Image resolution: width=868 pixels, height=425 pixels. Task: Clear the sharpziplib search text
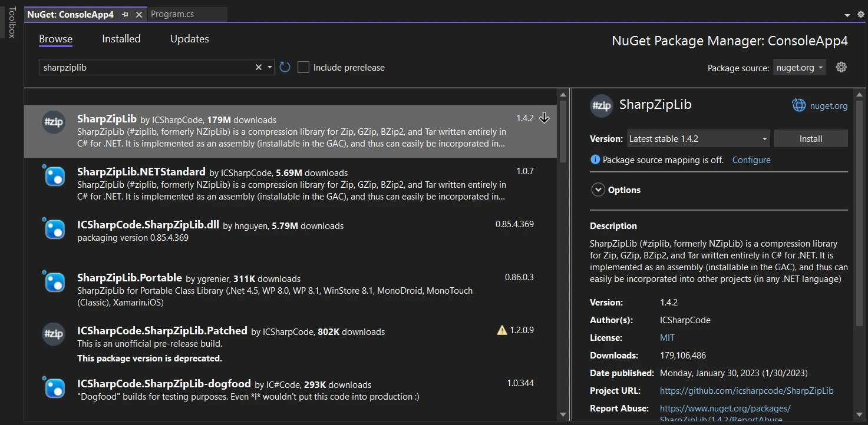[x=258, y=67]
